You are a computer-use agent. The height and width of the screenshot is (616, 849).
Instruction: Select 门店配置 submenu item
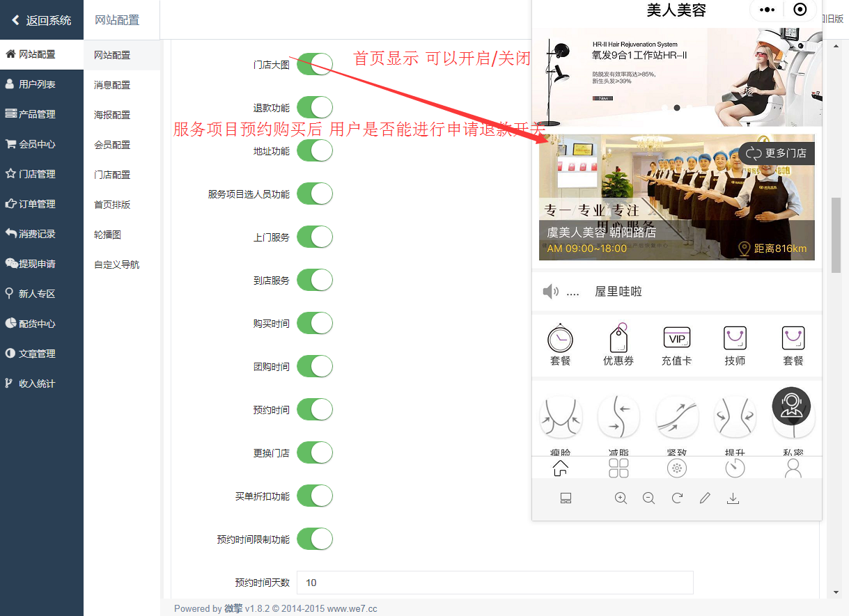122,175
